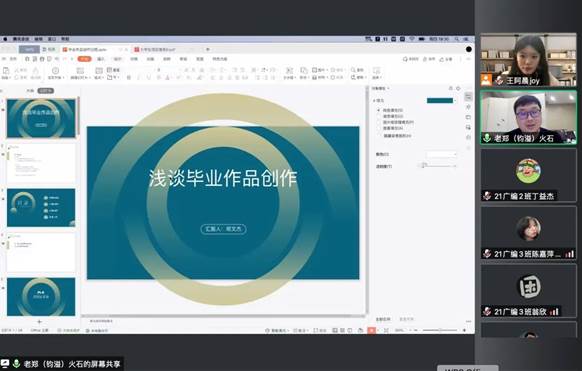
Task: Add a new slide with plus icon
Action: coord(39,321)
